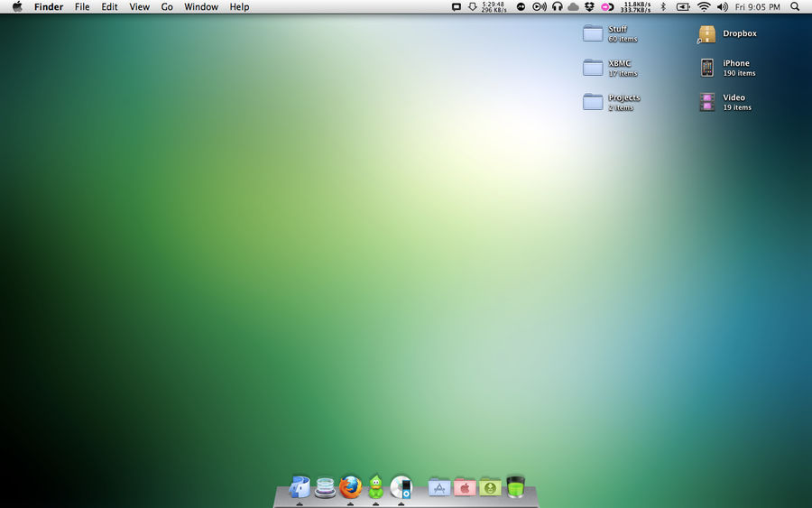Image resolution: width=812 pixels, height=508 pixels.
Task: Open the volume control in menu bar
Action: 723,6
